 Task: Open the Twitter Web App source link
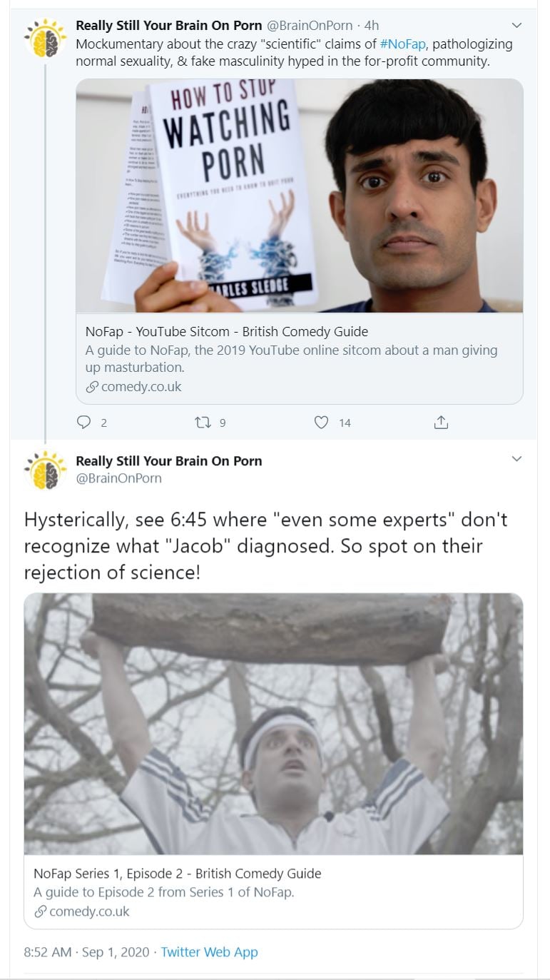(209, 952)
